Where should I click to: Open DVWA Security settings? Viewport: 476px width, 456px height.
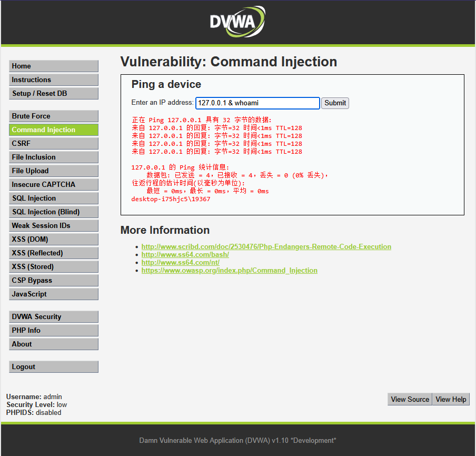[54, 316]
